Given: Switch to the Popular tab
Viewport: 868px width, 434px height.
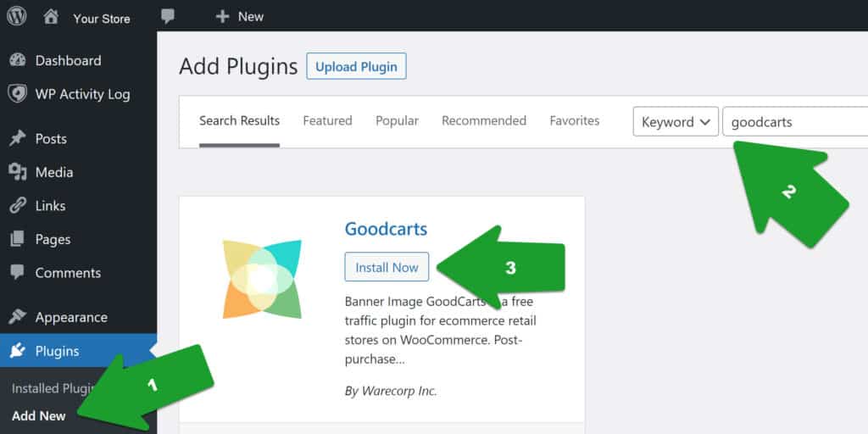Looking at the screenshot, I should coord(397,120).
